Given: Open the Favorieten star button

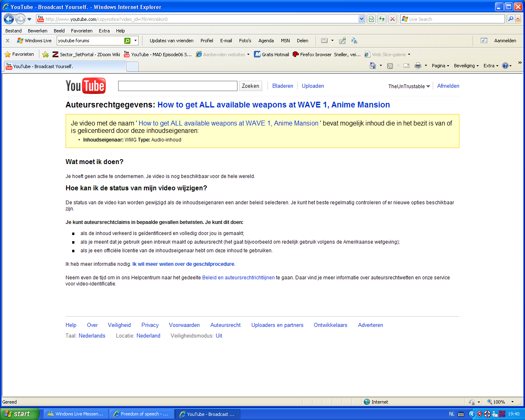Looking at the screenshot, I should 19,54.
